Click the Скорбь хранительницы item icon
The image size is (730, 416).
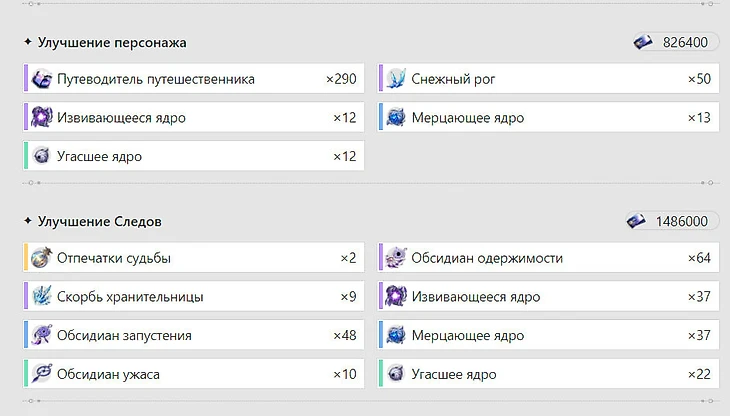pos(41,297)
